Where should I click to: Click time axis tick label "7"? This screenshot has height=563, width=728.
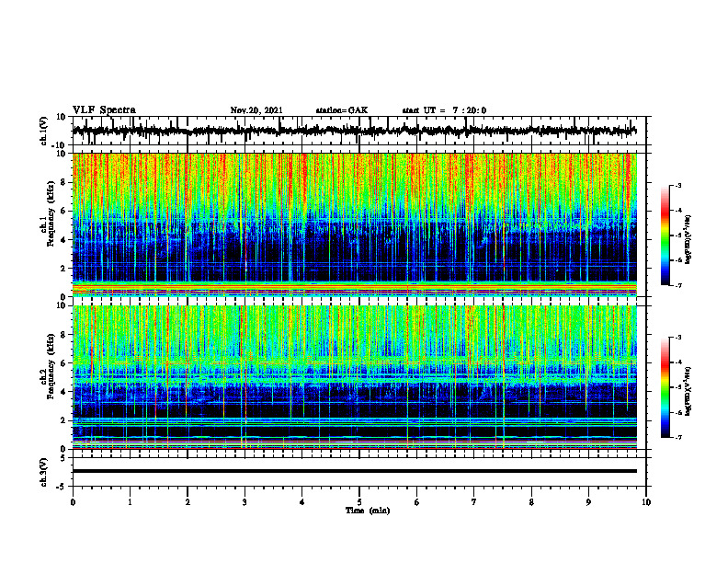[x=474, y=502]
